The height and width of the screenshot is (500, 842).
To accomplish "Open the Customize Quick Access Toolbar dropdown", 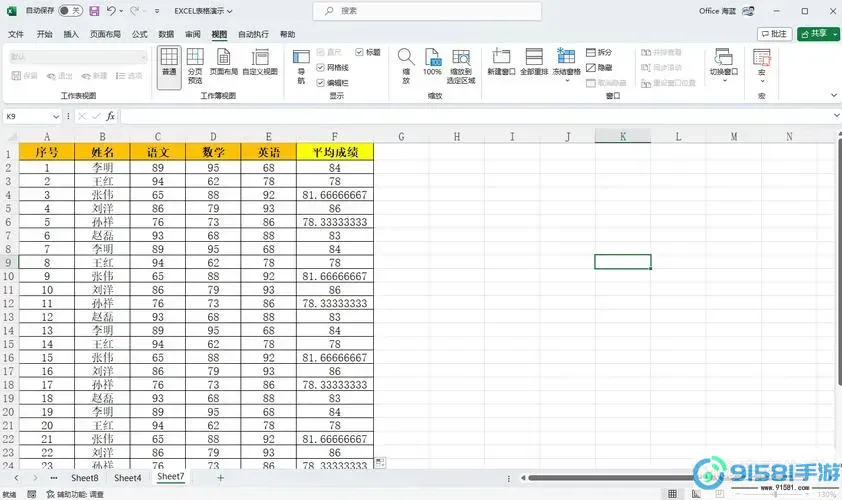I will (x=157, y=11).
